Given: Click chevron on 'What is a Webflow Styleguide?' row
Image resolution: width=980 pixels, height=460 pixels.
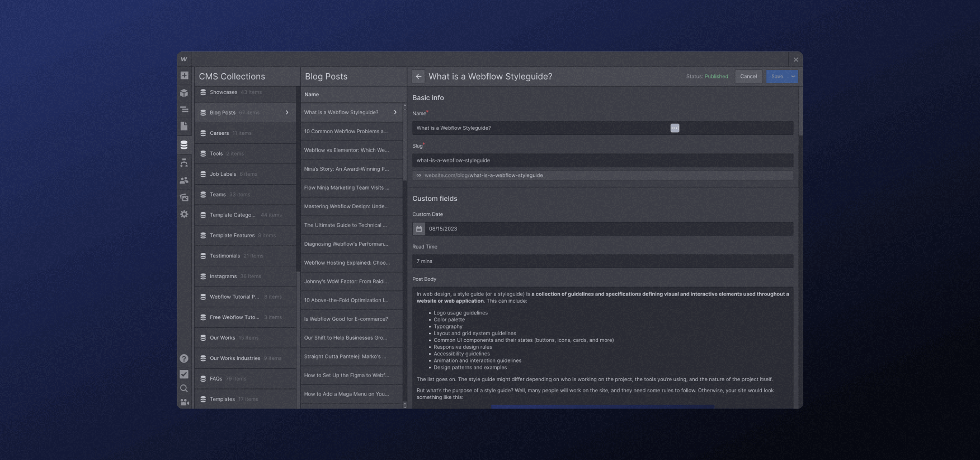Looking at the screenshot, I should 395,112.
